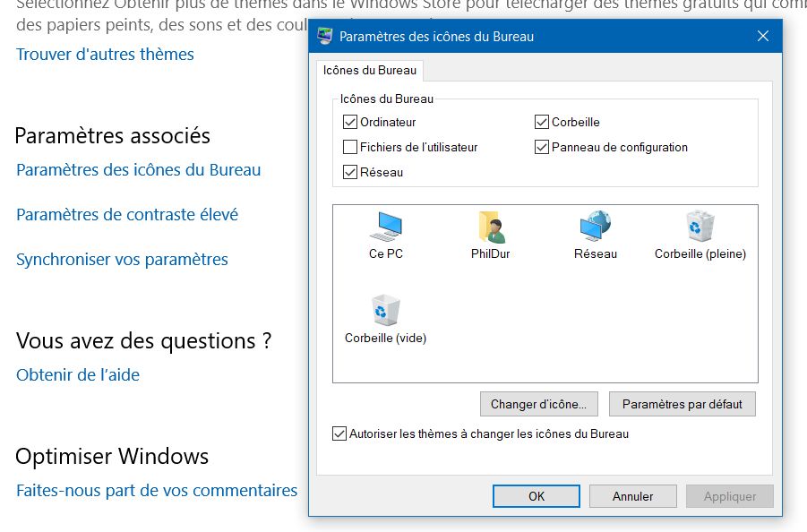
Task: Close the Paramètres des icônes dialog
Action: pyautogui.click(x=763, y=37)
